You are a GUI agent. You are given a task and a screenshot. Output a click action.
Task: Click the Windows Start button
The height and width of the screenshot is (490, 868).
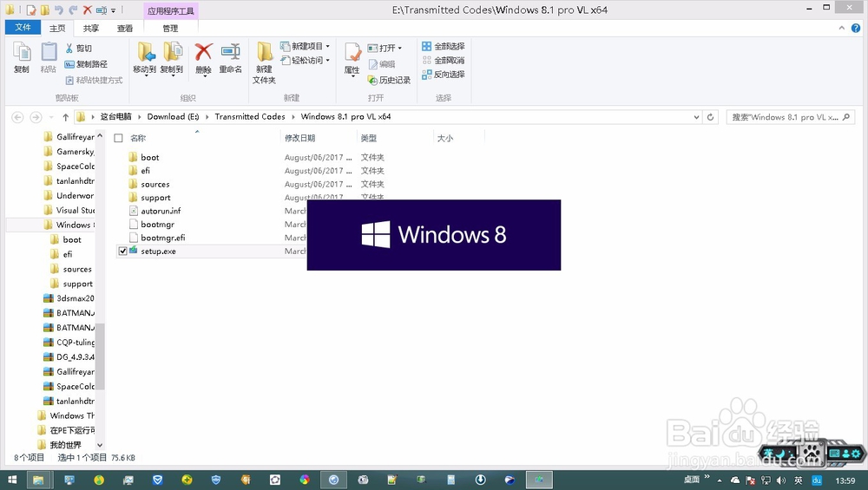[11, 480]
